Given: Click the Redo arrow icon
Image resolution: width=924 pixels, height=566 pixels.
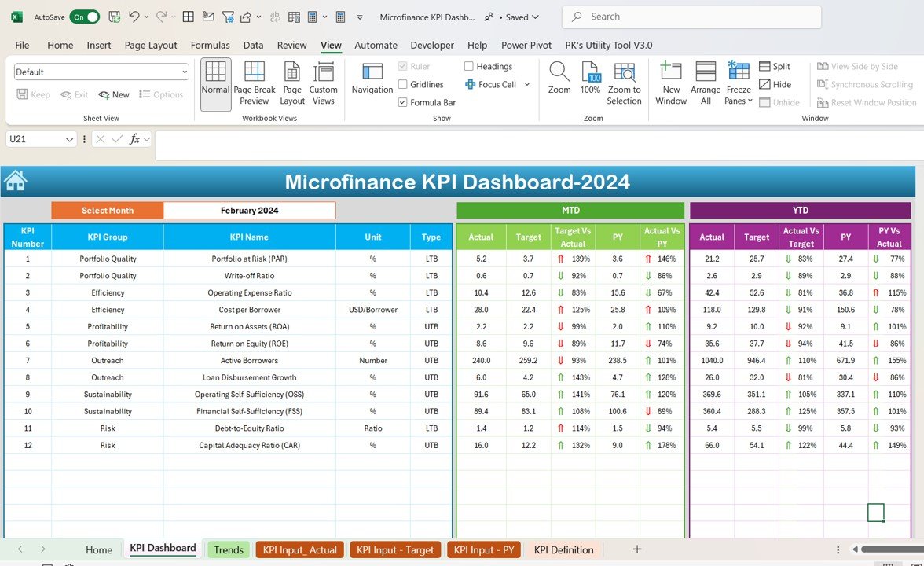Looking at the screenshot, I should [162, 17].
